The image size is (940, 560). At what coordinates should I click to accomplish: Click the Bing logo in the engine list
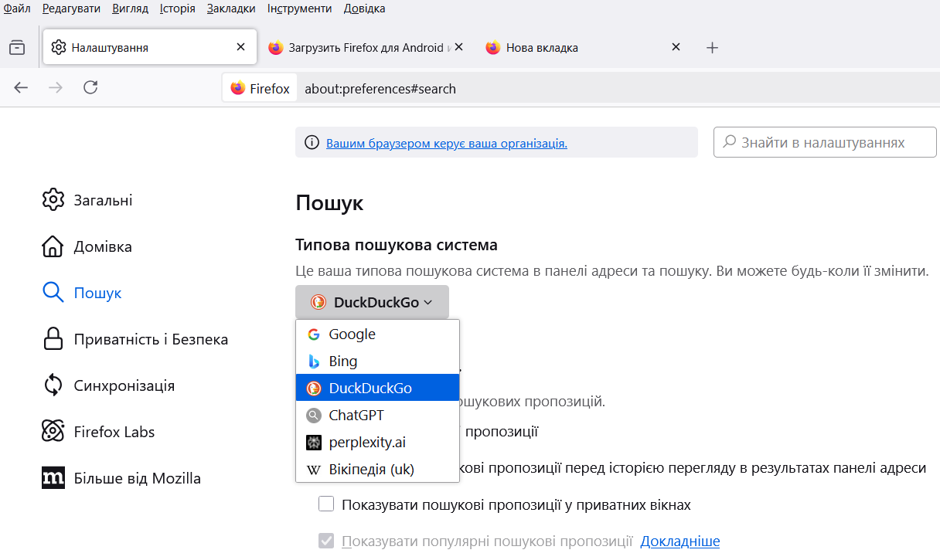pyautogui.click(x=314, y=361)
